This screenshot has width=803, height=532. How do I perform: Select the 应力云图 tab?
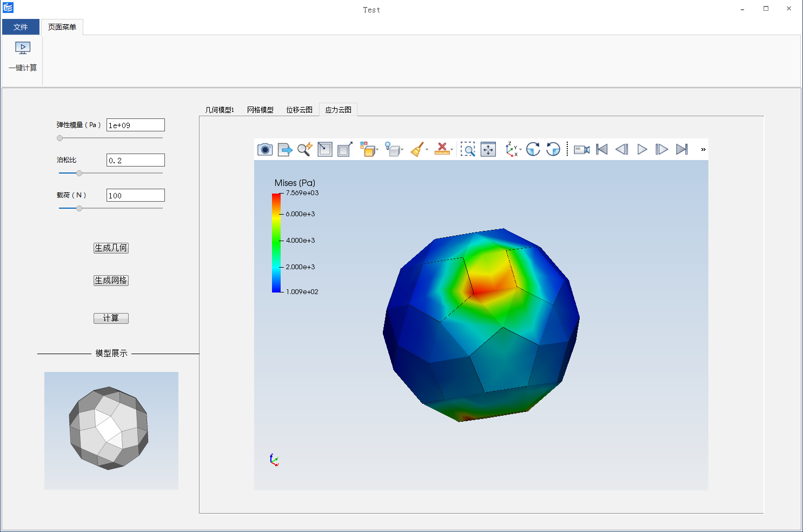(339, 110)
